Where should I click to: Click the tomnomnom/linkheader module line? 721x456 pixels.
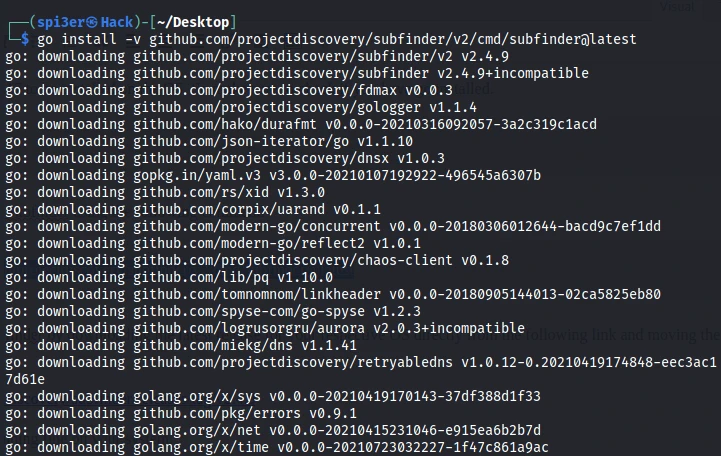[332, 294]
